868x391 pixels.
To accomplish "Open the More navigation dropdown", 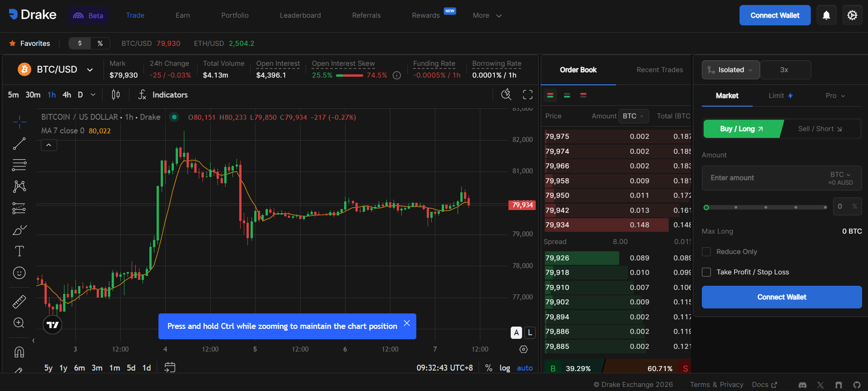I will click(487, 15).
